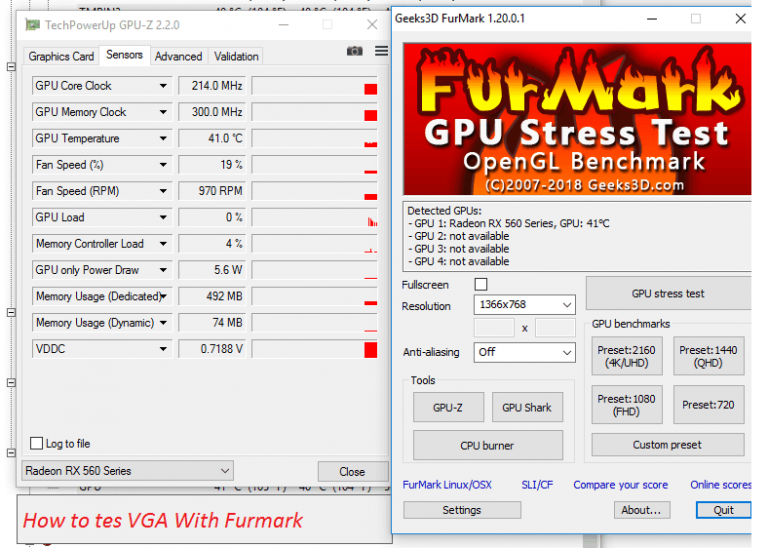Launch the GPU Shark tool
The height and width of the screenshot is (548, 768).
coord(527,407)
